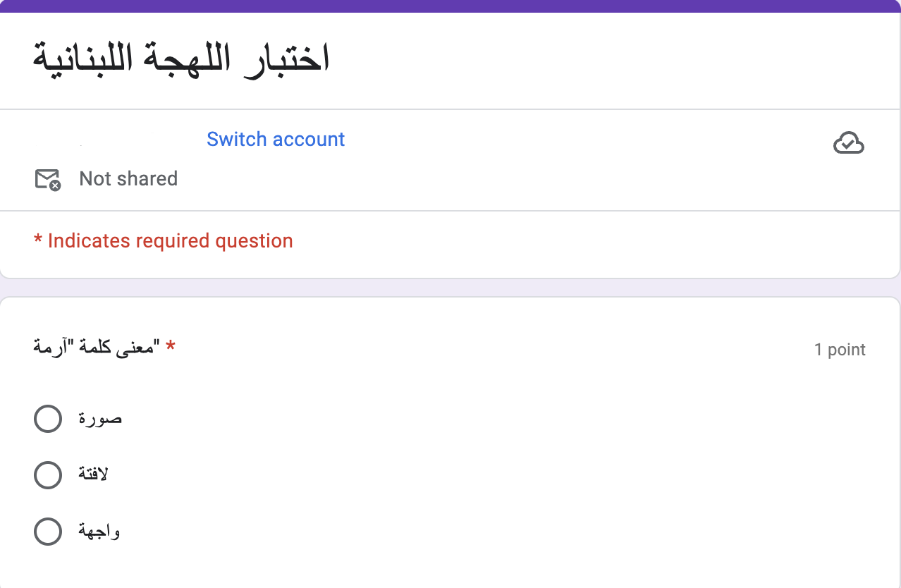Viewport: 901px width, 588px height.
Task: Click the asterisk beside 'آرمة' question
Action: pos(170,347)
